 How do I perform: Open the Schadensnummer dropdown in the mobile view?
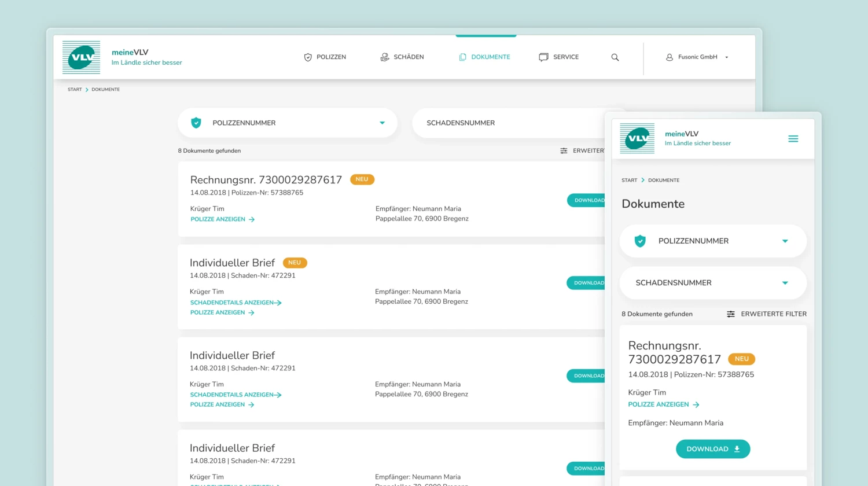713,283
